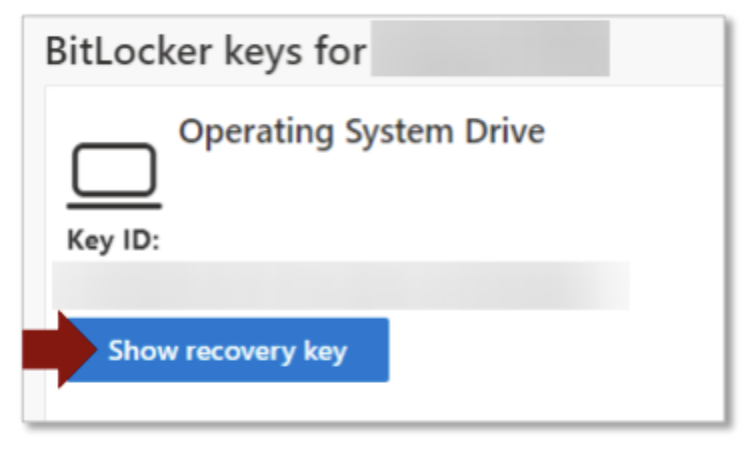
Task: Click the BitLocker keys for title
Action: pos(205,50)
